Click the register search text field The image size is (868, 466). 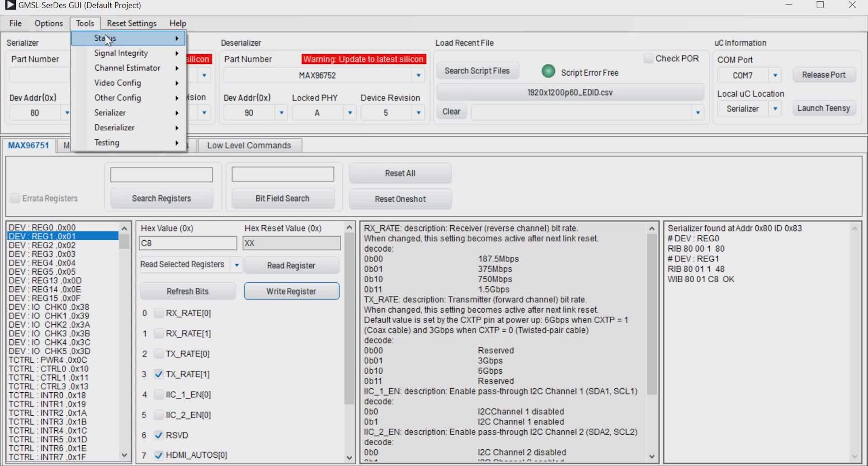[x=161, y=175]
